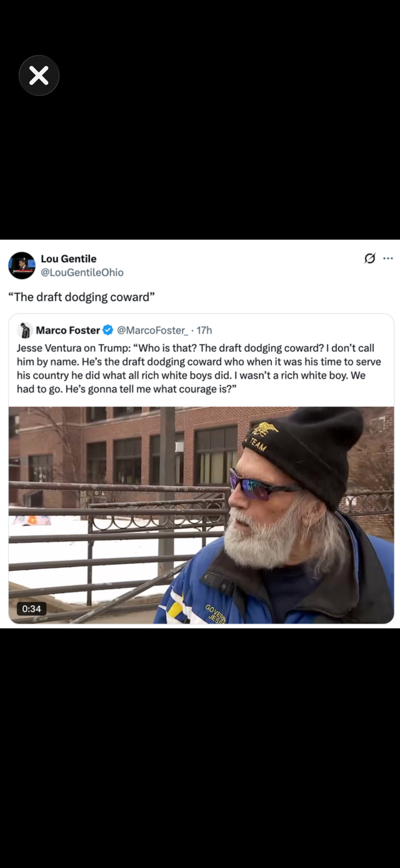Click the 0:34 video duration badge
The height and width of the screenshot is (868, 400).
32,608
